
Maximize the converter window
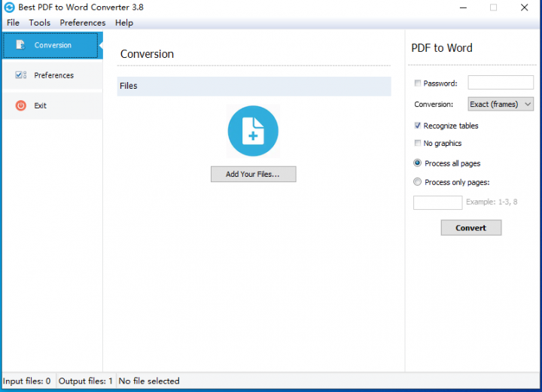coord(493,8)
